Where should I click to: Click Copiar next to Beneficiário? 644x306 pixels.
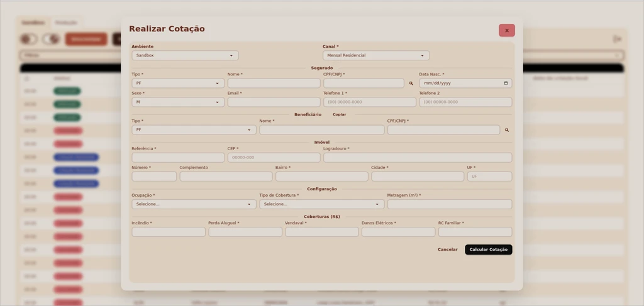(339, 114)
